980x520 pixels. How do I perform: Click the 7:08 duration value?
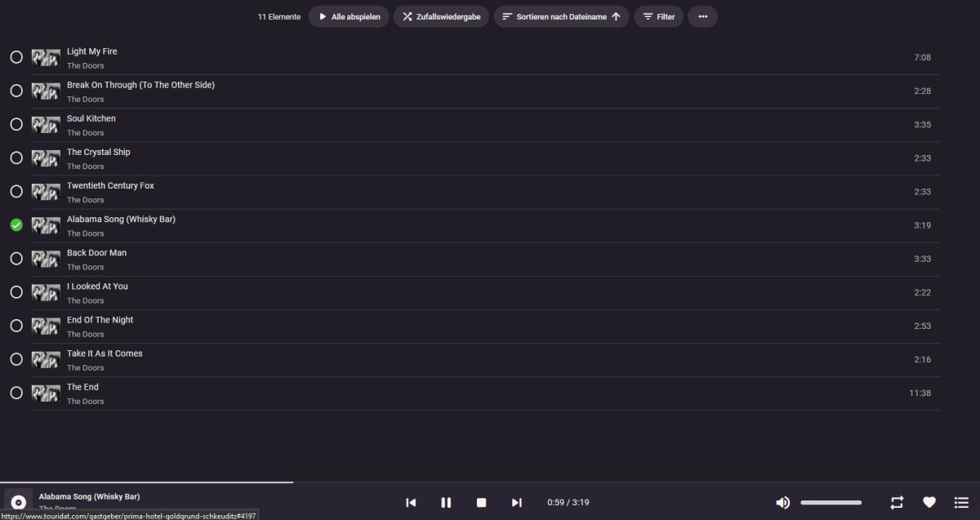click(x=923, y=57)
